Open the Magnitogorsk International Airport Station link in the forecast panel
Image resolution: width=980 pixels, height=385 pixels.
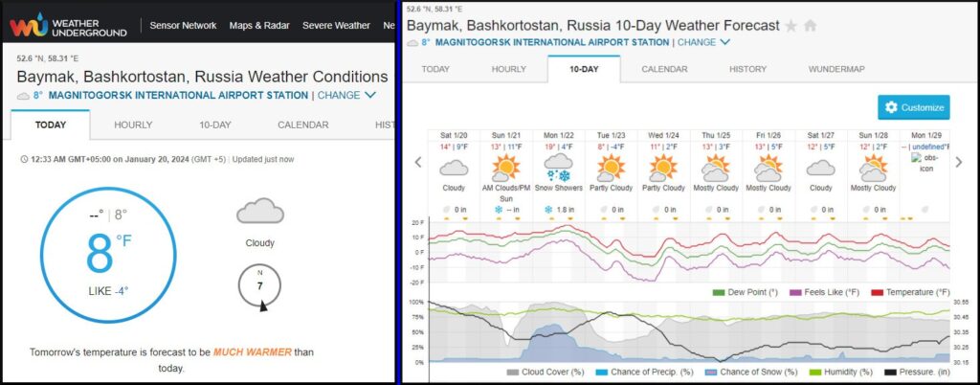tap(546, 42)
